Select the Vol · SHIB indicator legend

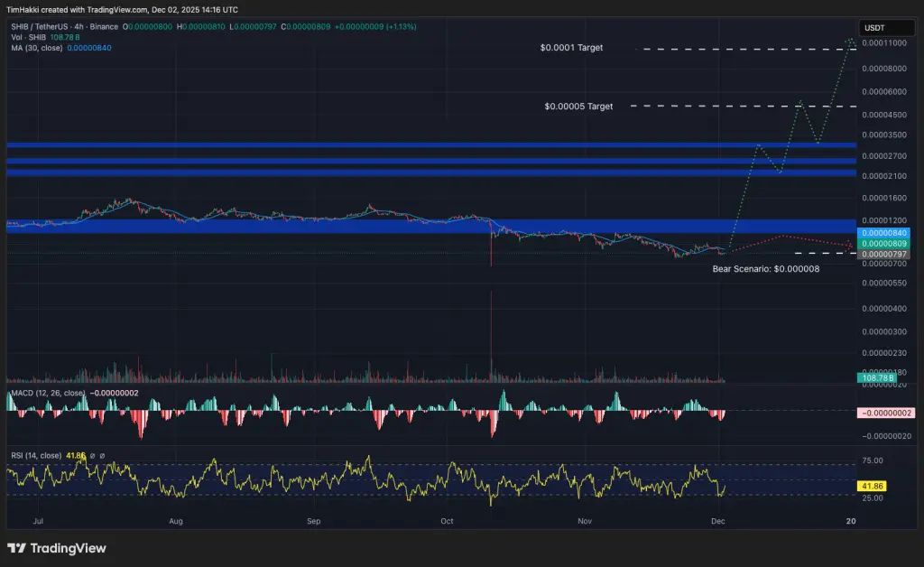28,37
